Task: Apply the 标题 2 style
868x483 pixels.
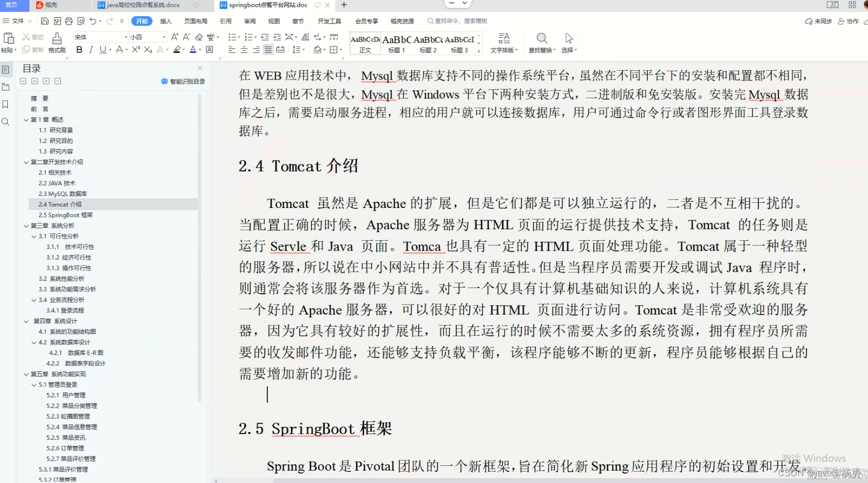Action: [x=428, y=43]
